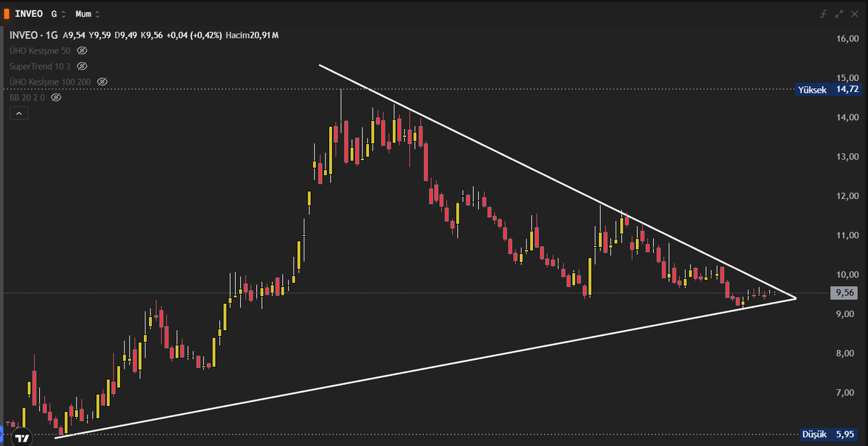The width and height of the screenshot is (868, 446).
Task: Select the INVEO · 1G legend title
Action: (x=33, y=35)
